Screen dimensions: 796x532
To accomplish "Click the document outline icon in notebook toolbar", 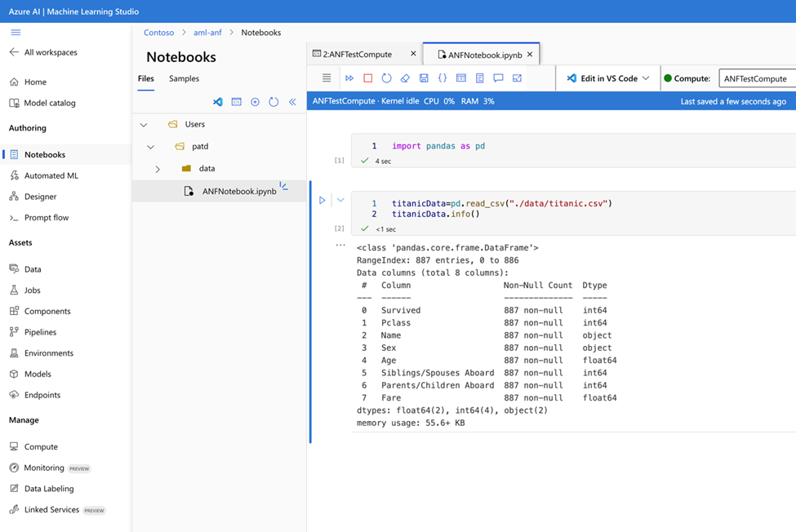I will [x=480, y=78].
